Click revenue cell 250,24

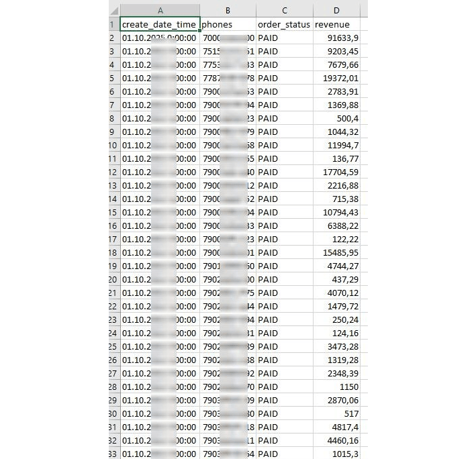point(336,319)
